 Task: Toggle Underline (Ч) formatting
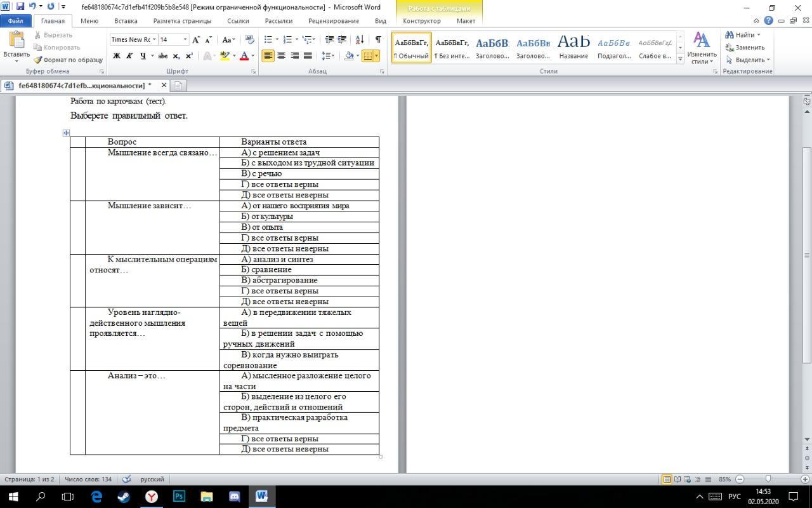143,56
